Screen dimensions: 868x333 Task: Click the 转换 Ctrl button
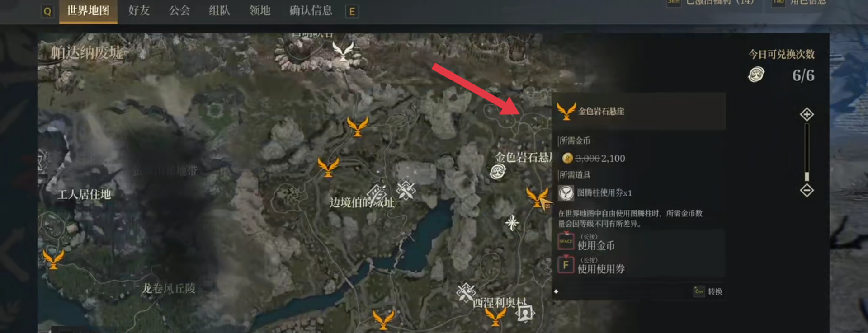pyautogui.click(x=708, y=291)
